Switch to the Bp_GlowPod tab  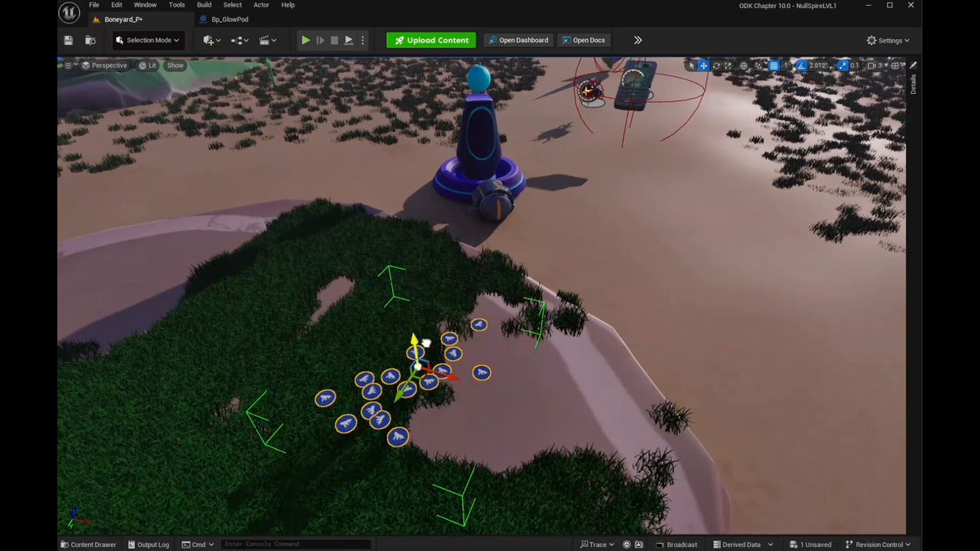pyautogui.click(x=225, y=19)
